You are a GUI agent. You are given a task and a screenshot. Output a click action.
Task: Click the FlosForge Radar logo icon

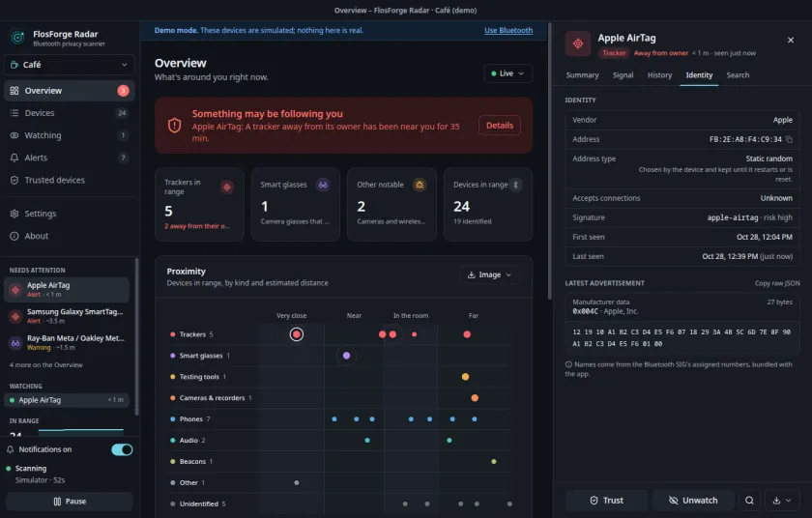[17, 38]
